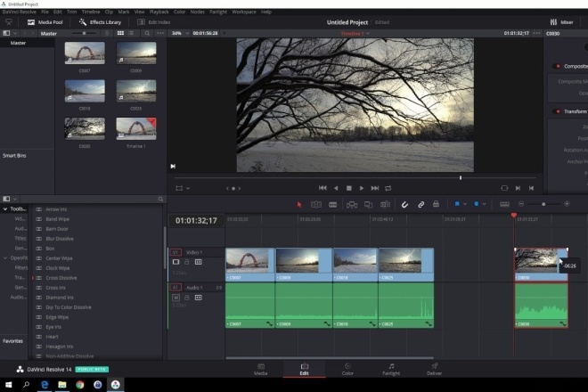Collapse the OpenFX tree item
This screenshot has height=392, width=588.
click(5, 258)
